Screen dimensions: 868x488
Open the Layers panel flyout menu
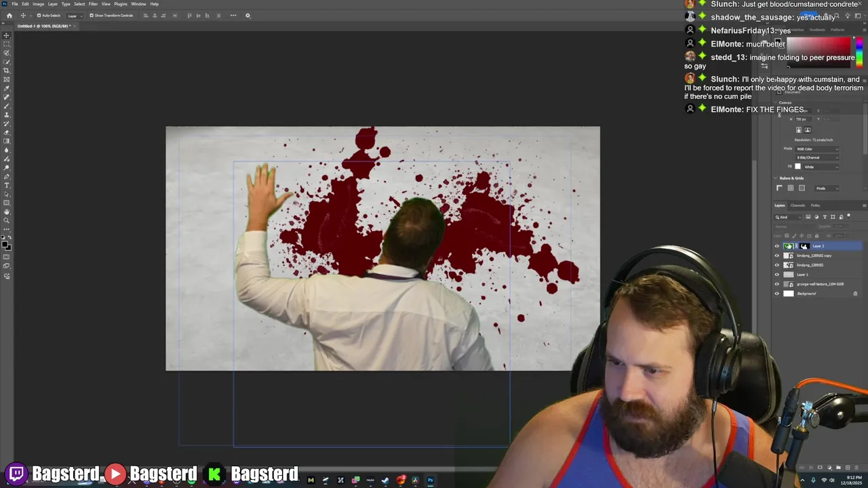tap(865, 205)
